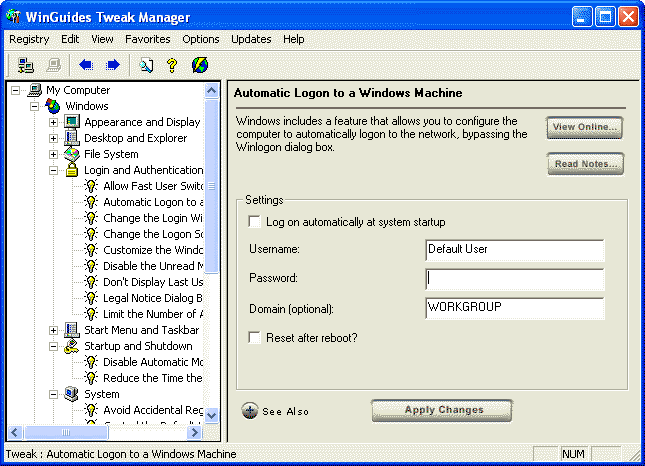Collapse the System tree node
645x466 pixels.
click(x=53, y=394)
